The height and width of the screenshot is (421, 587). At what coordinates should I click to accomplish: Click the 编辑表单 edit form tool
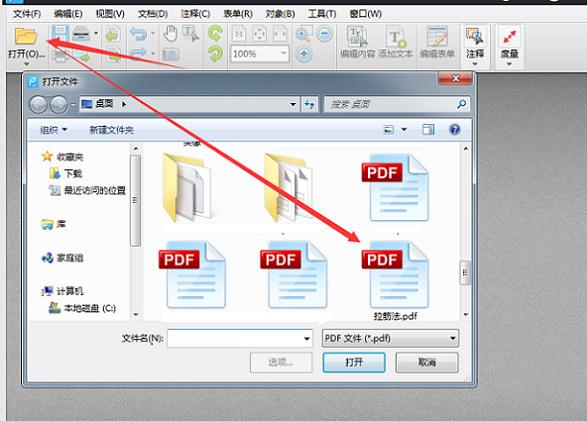(x=437, y=42)
